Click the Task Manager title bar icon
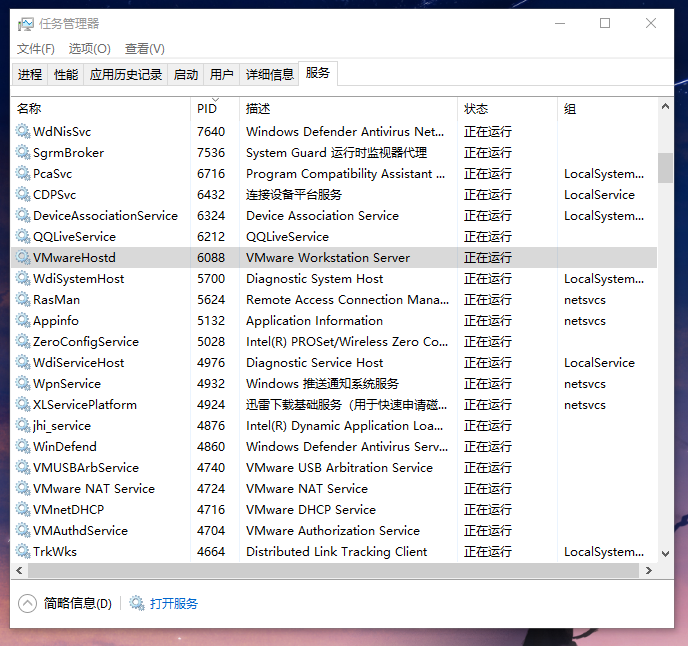The image size is (688, 646). (25, 24)
